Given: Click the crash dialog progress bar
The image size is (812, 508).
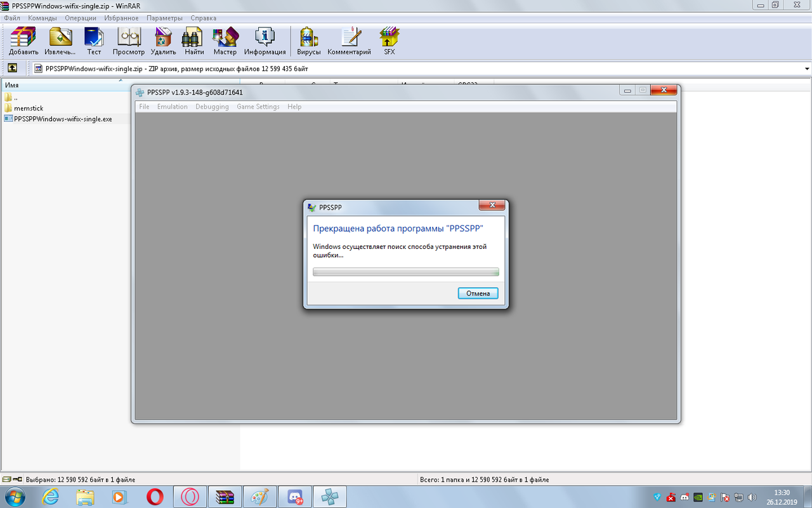Looking at the screenshot, I should point(406,272).
